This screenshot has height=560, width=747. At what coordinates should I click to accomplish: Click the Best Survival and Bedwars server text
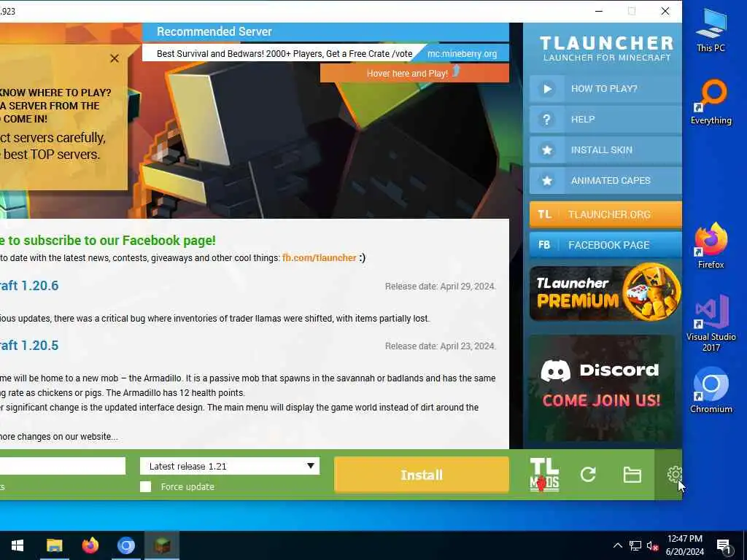click(285, 54)
